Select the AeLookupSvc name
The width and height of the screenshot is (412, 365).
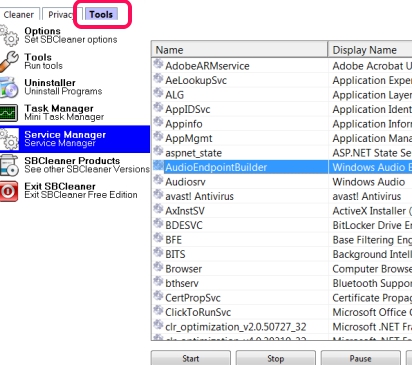(196, 80)
